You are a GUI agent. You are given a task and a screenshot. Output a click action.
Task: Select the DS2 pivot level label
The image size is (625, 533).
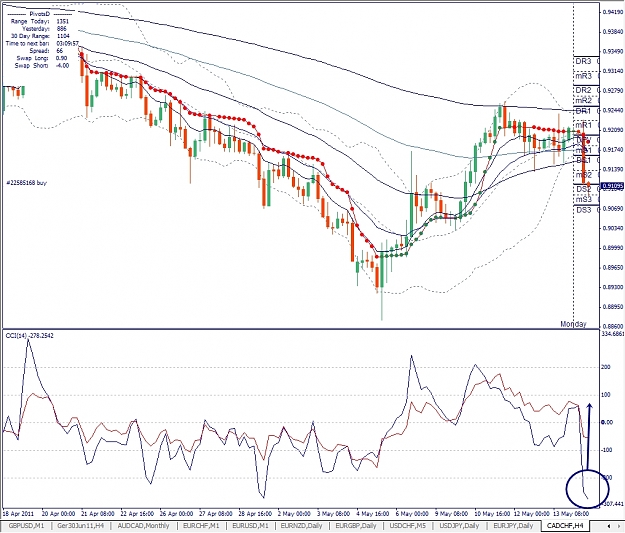click(584, 189)
